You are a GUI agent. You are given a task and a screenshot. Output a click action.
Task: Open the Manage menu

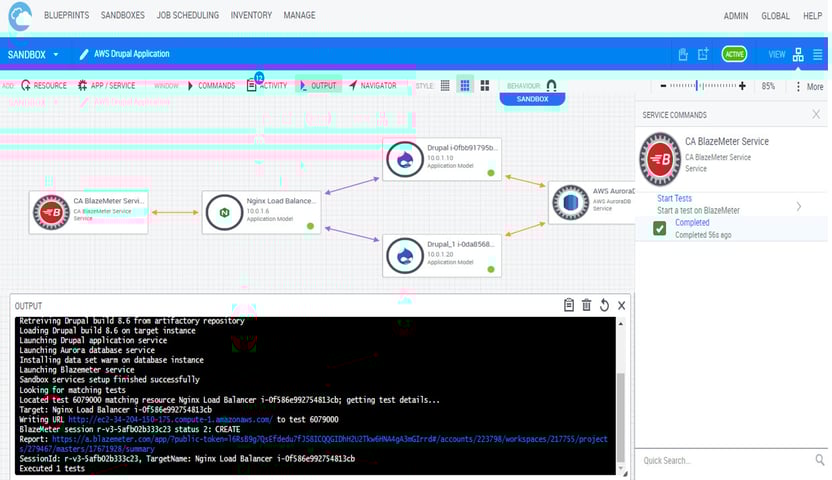click(x=299, y=15)
